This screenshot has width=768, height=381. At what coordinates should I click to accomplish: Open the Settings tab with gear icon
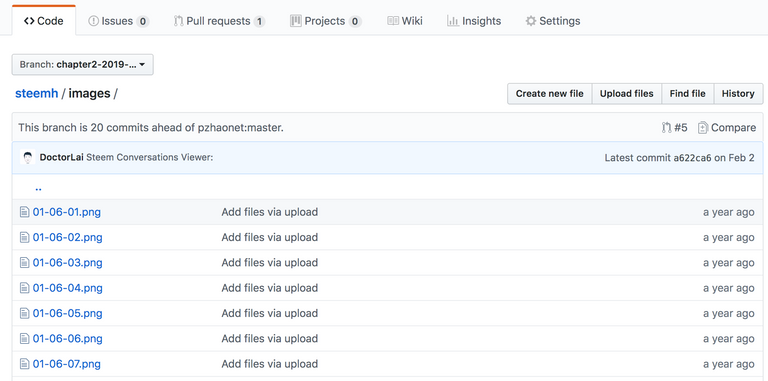(x=552, y=21)
